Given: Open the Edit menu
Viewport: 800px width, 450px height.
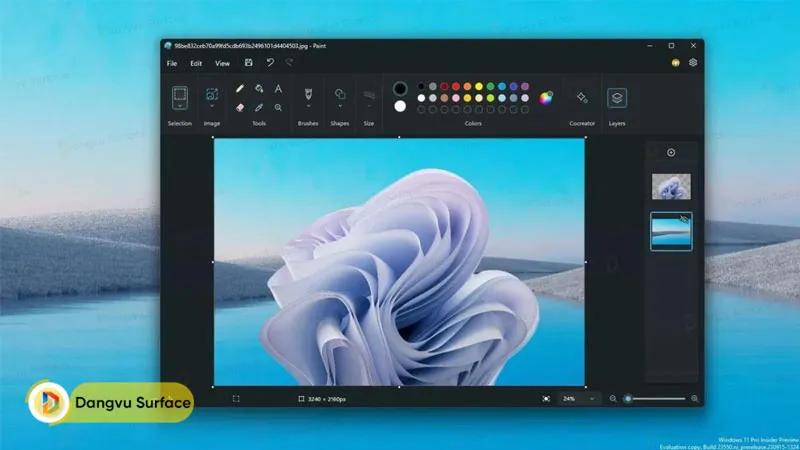Looking at the screenshot, I should [x=196, y=63].
